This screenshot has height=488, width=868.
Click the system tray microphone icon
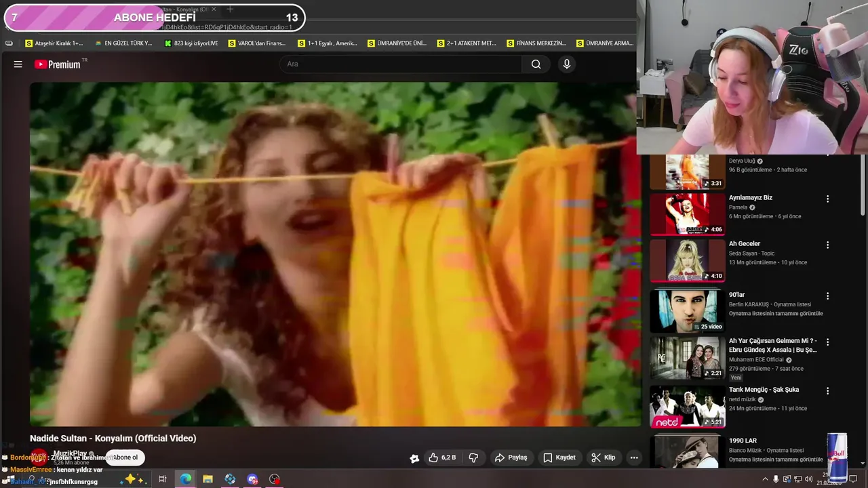click(x=776, y=479)
